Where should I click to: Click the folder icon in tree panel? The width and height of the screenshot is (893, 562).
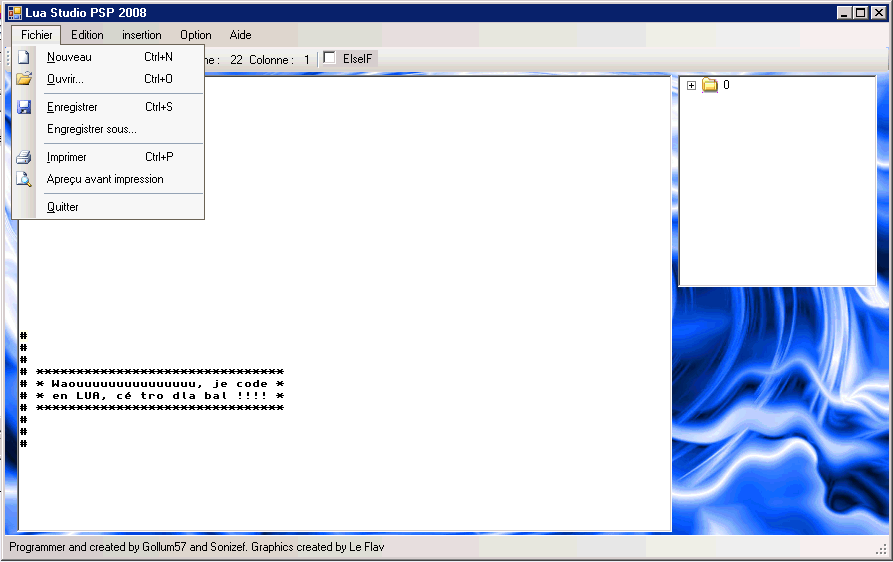(710, 85)
